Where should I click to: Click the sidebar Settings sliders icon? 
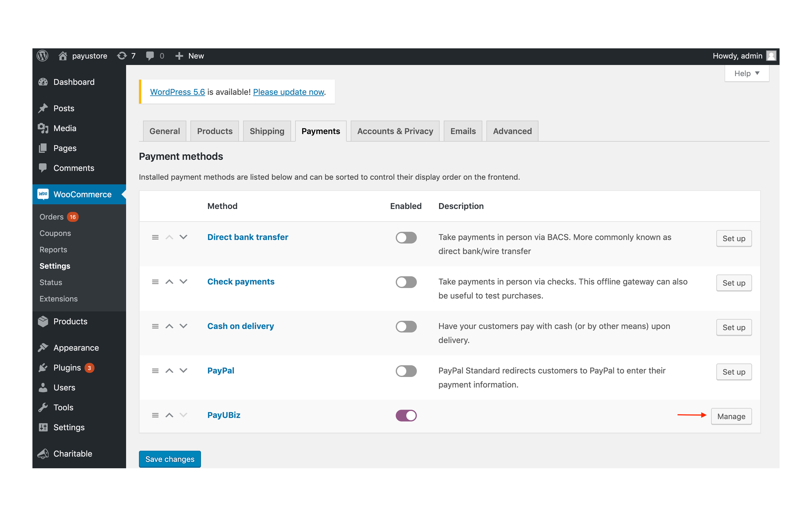[x=43, y=427]
